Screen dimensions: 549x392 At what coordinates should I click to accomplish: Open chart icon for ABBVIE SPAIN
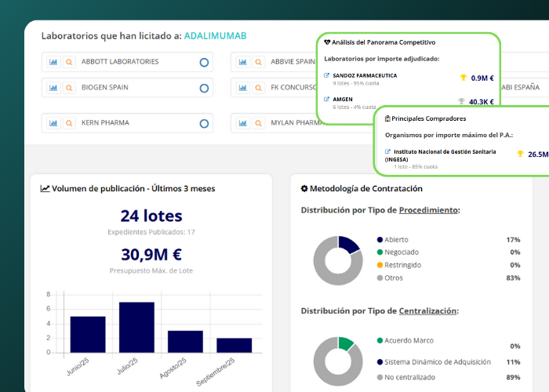coord(242,62)
